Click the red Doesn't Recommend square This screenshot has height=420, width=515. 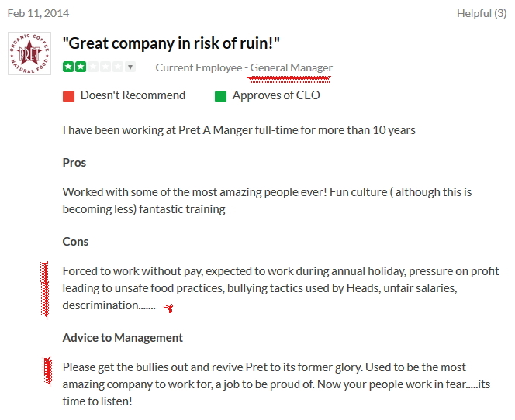(68, 96)
